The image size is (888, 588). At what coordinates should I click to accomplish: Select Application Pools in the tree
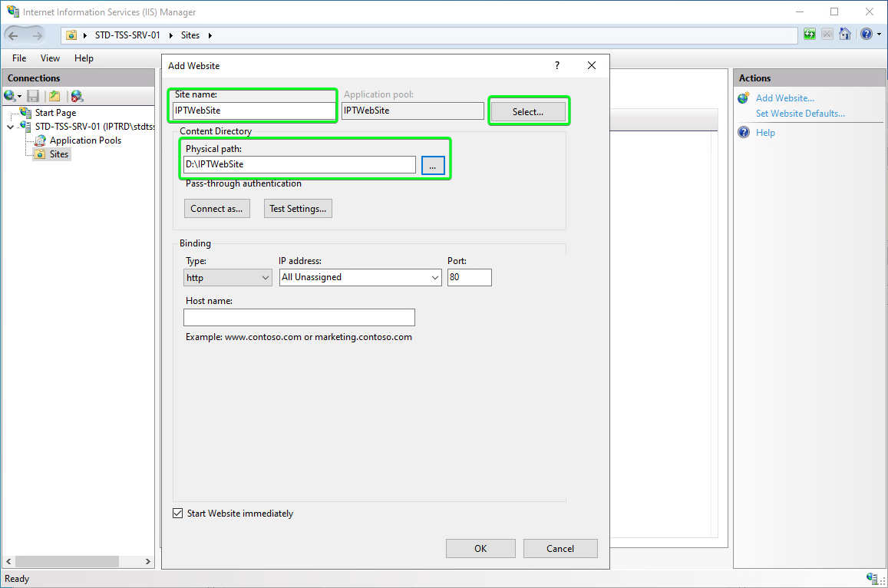85,140
